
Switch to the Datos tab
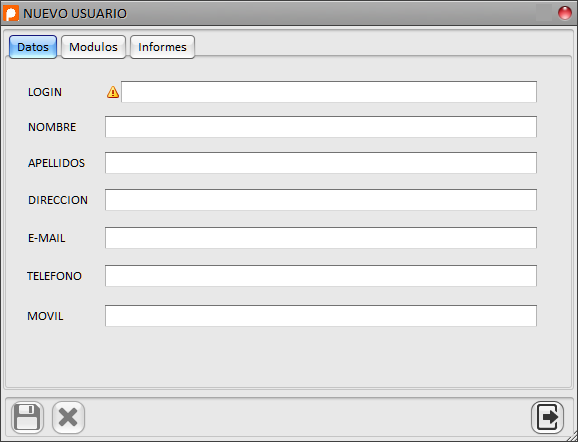point(33,47)
